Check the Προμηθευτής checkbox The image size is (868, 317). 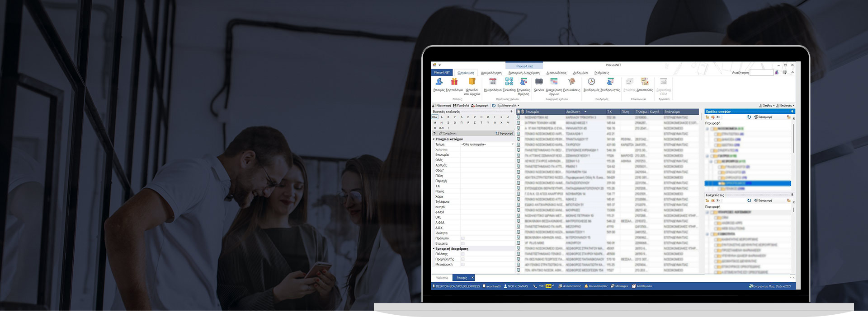tap(462, 259)
